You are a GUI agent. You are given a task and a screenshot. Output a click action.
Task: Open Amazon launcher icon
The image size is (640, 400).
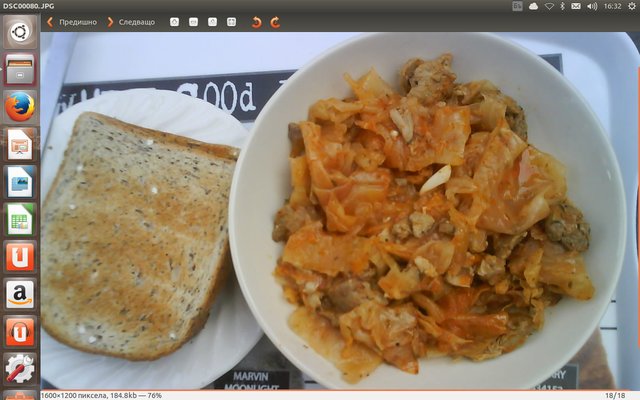[x=19, y=293]
